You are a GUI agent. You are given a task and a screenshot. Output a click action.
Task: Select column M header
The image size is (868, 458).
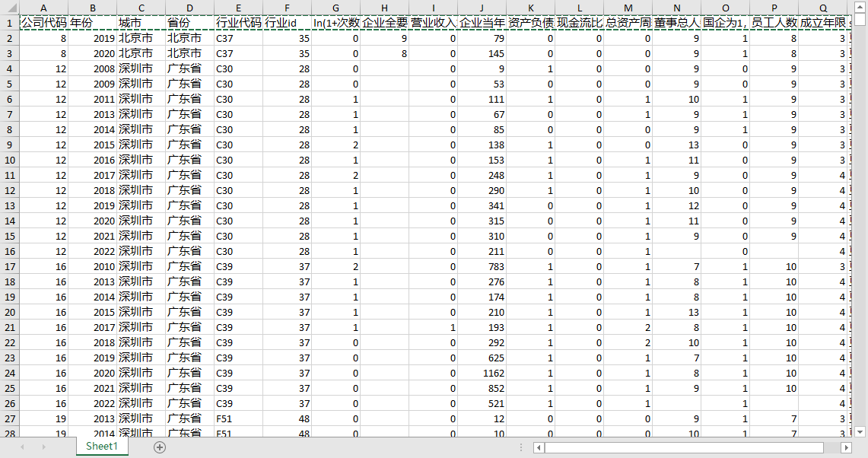[628, 8]
